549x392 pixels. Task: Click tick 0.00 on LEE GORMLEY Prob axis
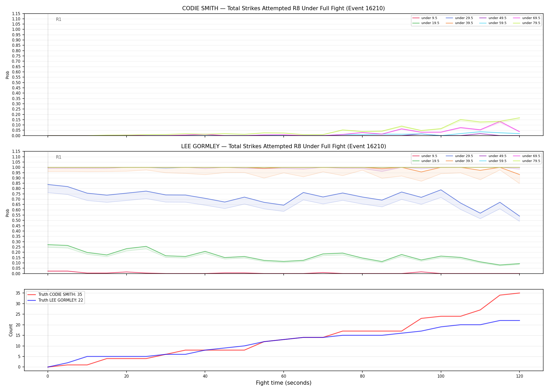[x=16, y=274]
